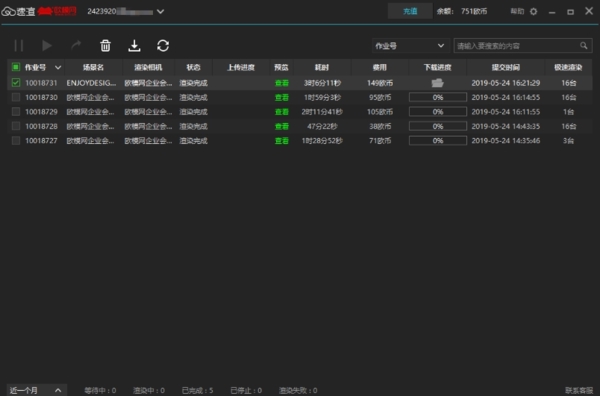
Task: Expand the account 2423920 dropdown arrow
Action: (x=160, y=11)
